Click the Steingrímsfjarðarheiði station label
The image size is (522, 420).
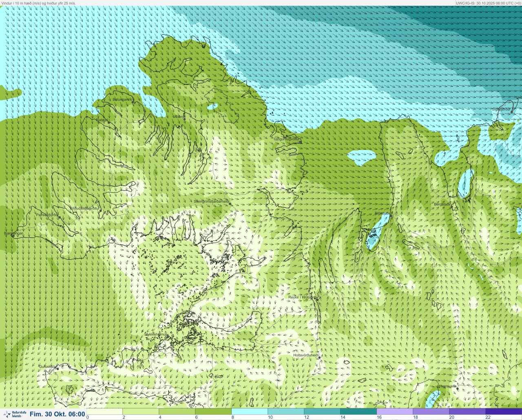pyautogui.click(x=211, y=201)
